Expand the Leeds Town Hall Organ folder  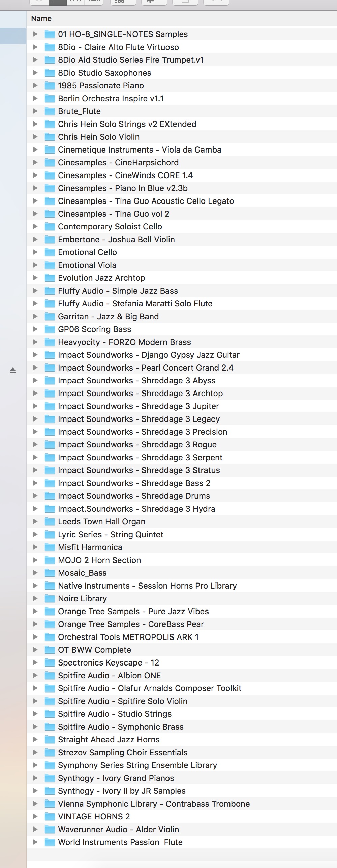coord(35,521)
